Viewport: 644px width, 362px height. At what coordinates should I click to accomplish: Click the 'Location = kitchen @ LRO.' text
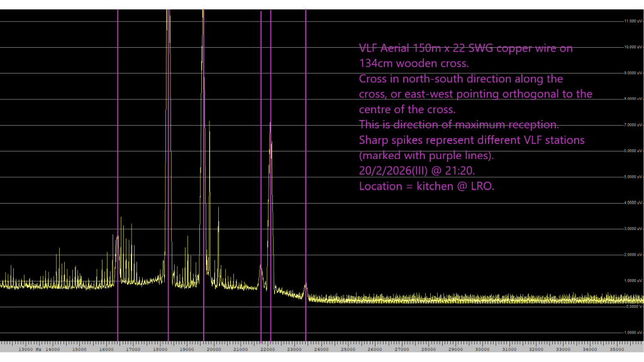point(426,186)
